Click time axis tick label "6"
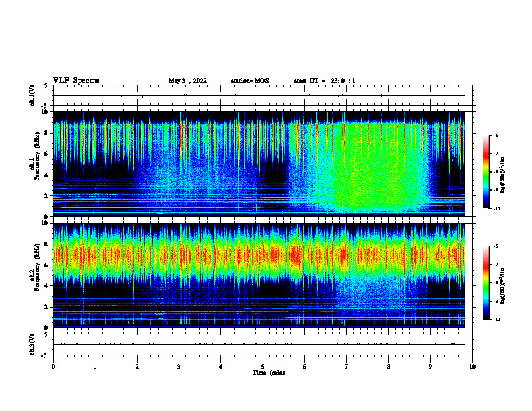 pyautogui.click(x=305, y=367)
